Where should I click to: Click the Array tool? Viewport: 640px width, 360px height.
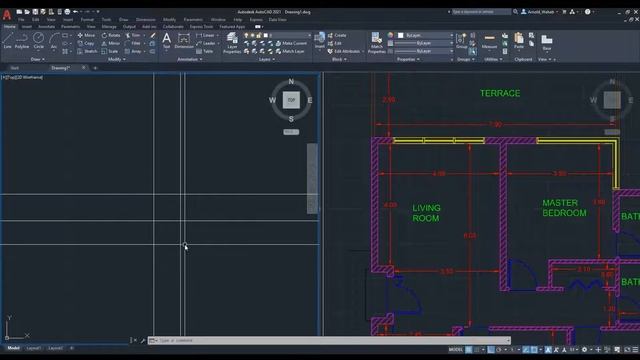133,51
